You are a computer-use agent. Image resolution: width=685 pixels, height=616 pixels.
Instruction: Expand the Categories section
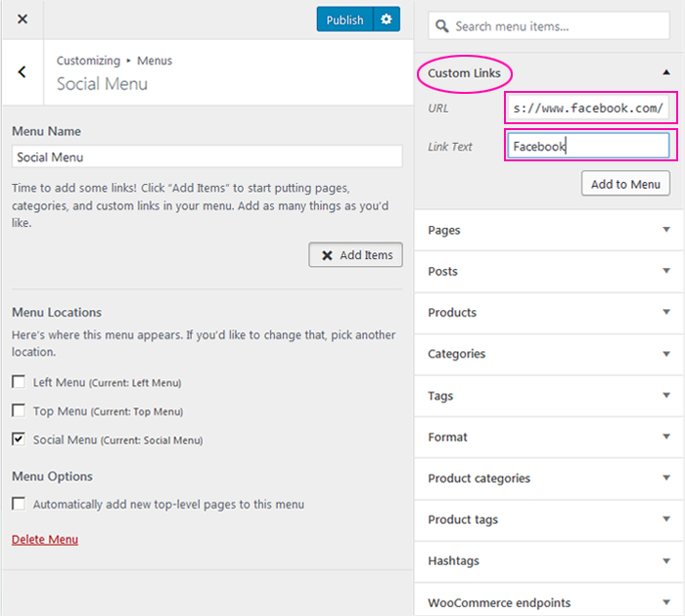point(549,354)
